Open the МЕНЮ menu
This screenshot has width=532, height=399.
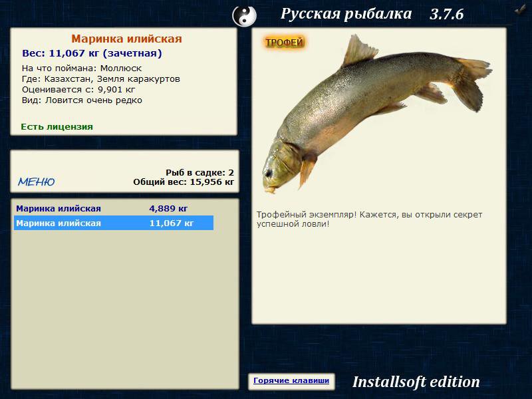37,182
